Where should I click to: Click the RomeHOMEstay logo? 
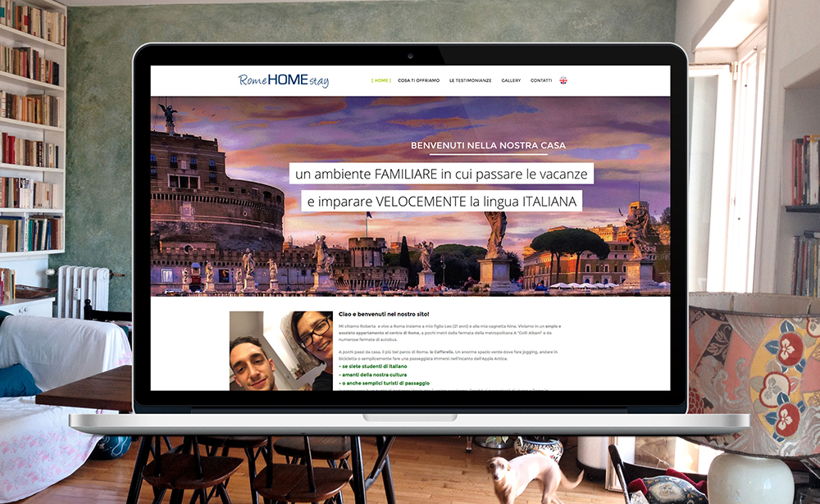[284, 79]
